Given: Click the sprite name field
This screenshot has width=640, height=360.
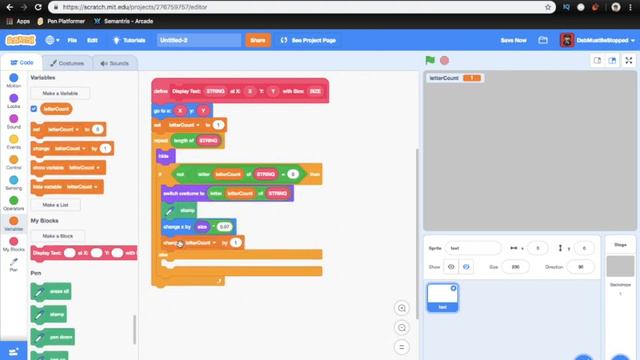Looking at the screenshot, I should point(473,248).
